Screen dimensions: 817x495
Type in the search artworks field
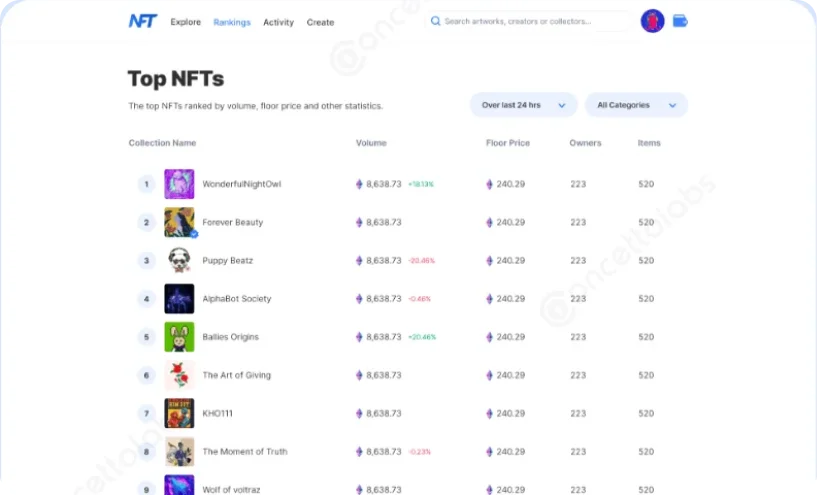point(530,21)
